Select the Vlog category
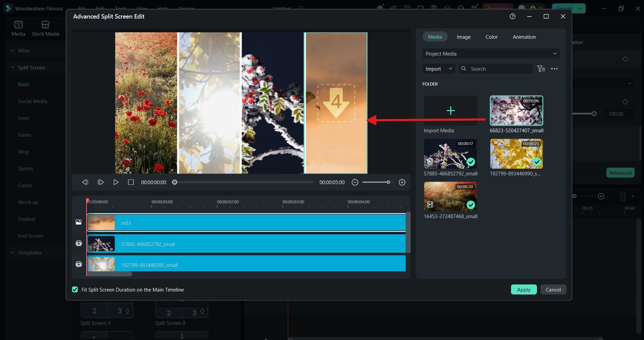This screenshot has height=340, width=644. (24, 151)
